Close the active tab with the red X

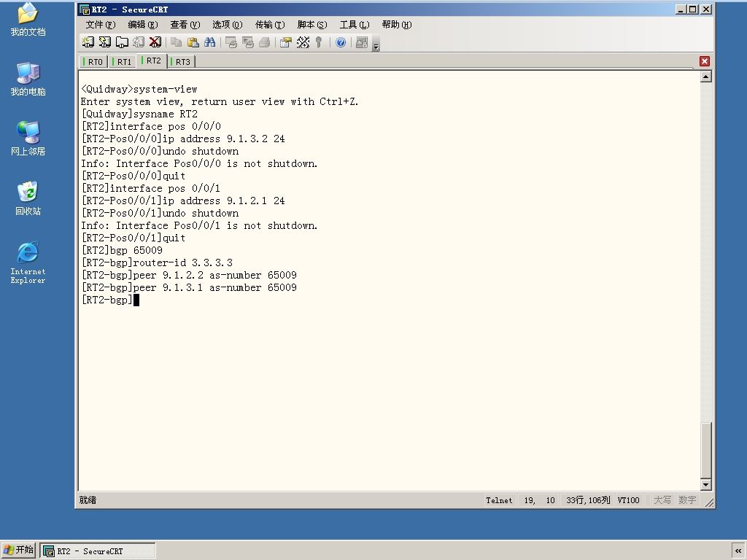705,61
